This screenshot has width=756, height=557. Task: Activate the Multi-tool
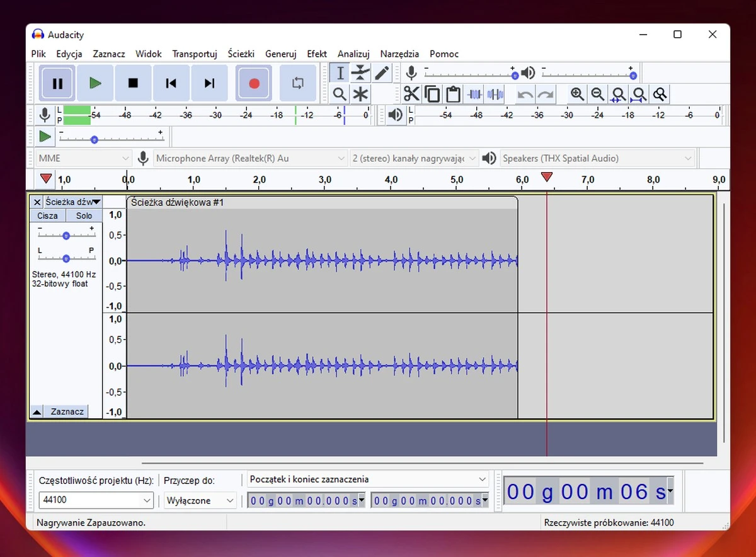coord(360,94)
